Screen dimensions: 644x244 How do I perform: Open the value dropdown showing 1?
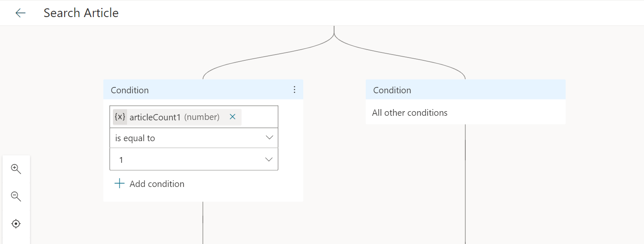tap(194, 159)
